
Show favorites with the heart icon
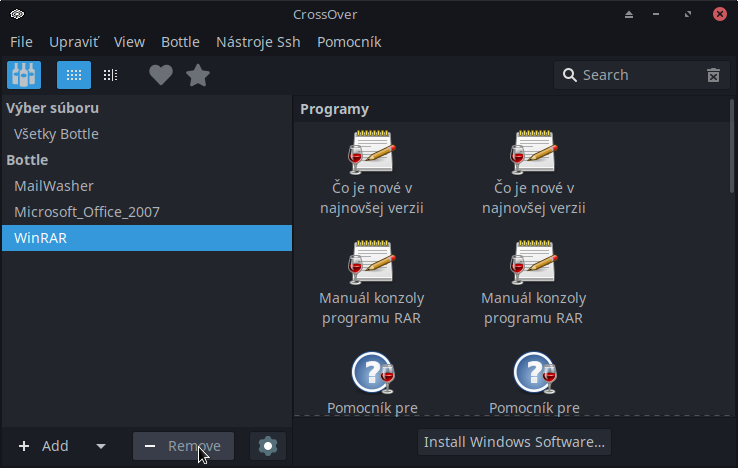coord(161,75)
